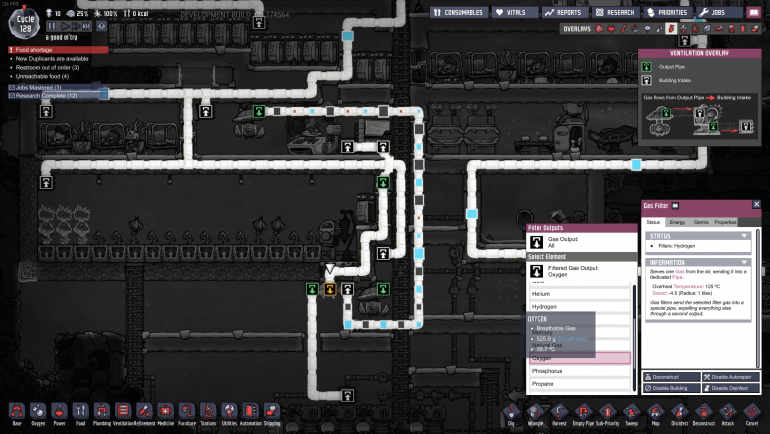The width and height of the screenshot is (770, 434).
Task: Close the Gas Filter panel
Action: pos(756,204)
